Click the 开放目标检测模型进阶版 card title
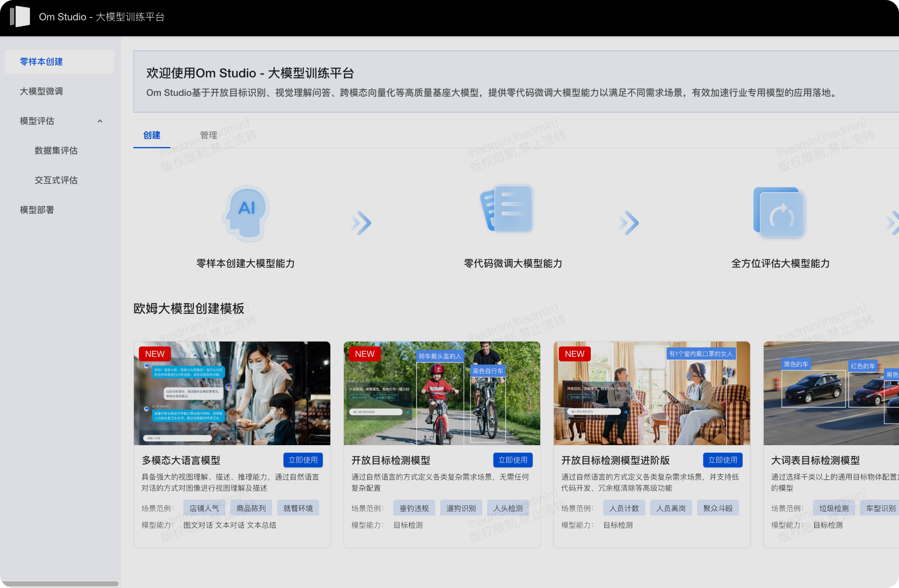Image resolution: width=899 pixels, height=588 pixels. [x=616, y=460]
